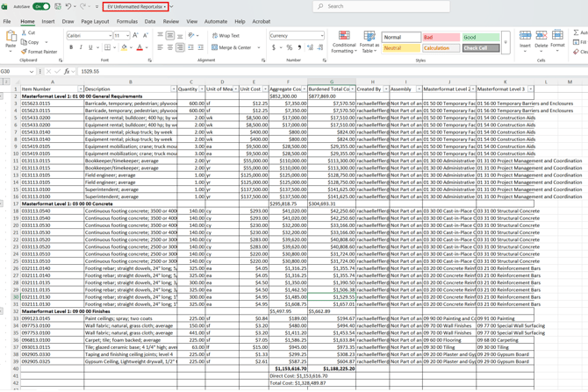Open Conditional Formatting menu
Image resolution: width=588 pixels, height=392 pixels.
(344, 42)
